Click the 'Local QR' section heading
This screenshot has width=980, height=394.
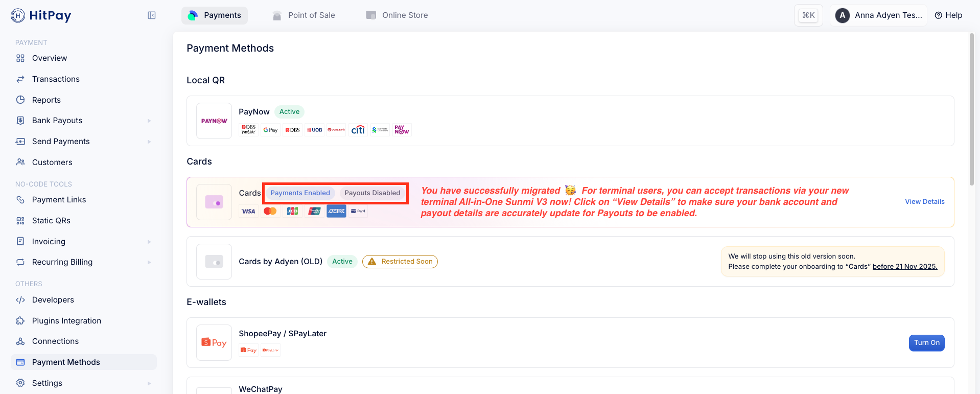[206, 80]
